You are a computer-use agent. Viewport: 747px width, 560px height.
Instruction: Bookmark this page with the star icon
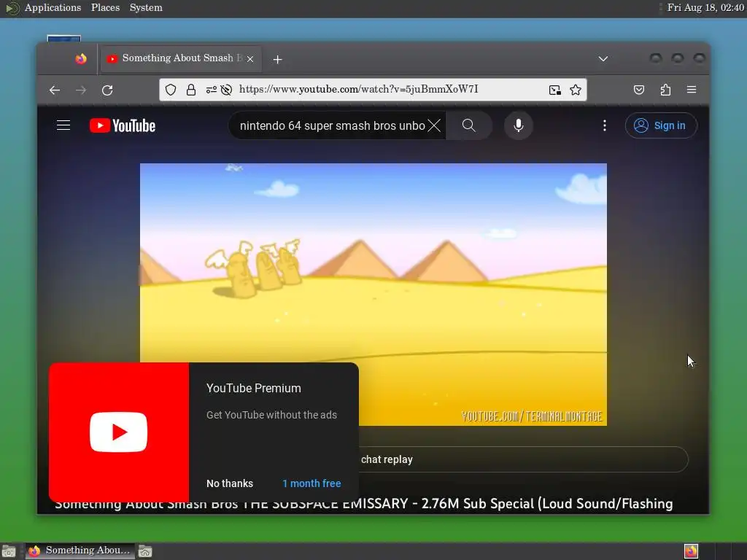(576, 90)
